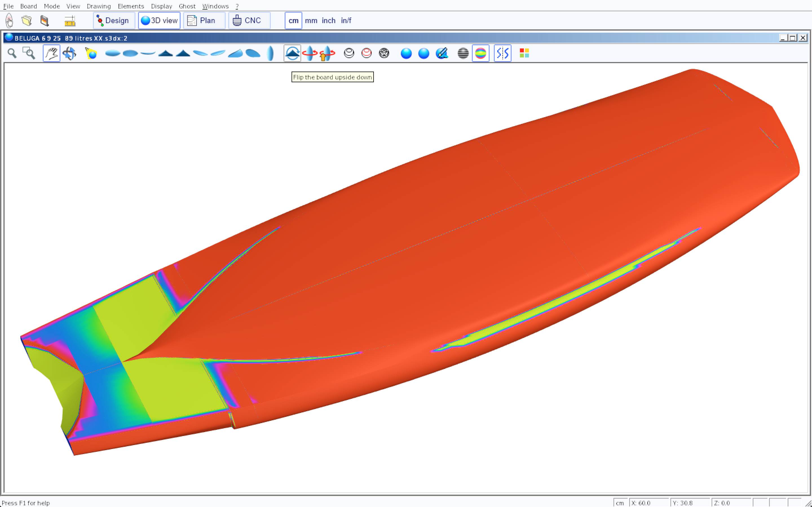Select the 3D rotate view tool
Screen dimensions: 812x507
69,53
